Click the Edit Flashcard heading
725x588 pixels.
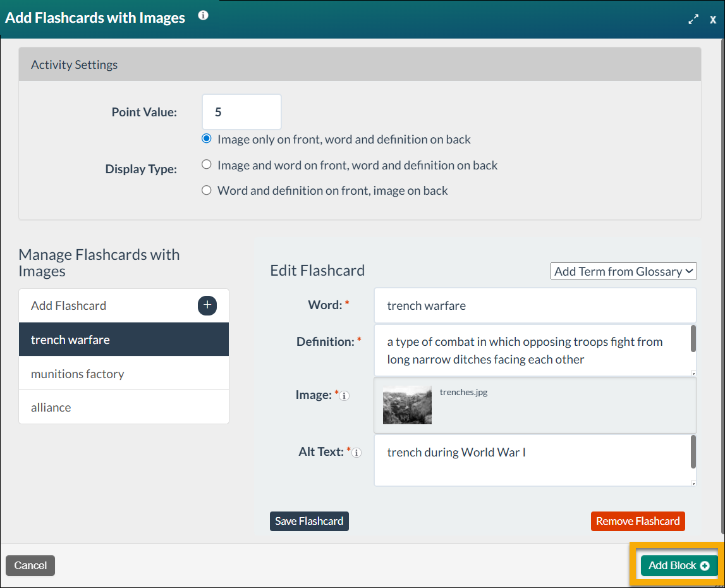point(317,270)
